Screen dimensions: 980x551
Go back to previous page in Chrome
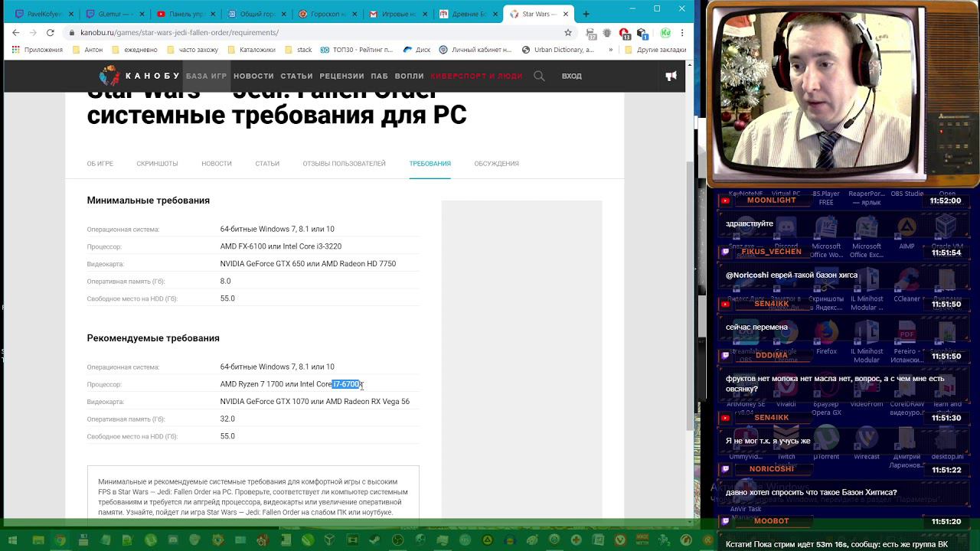pos(15,33)
